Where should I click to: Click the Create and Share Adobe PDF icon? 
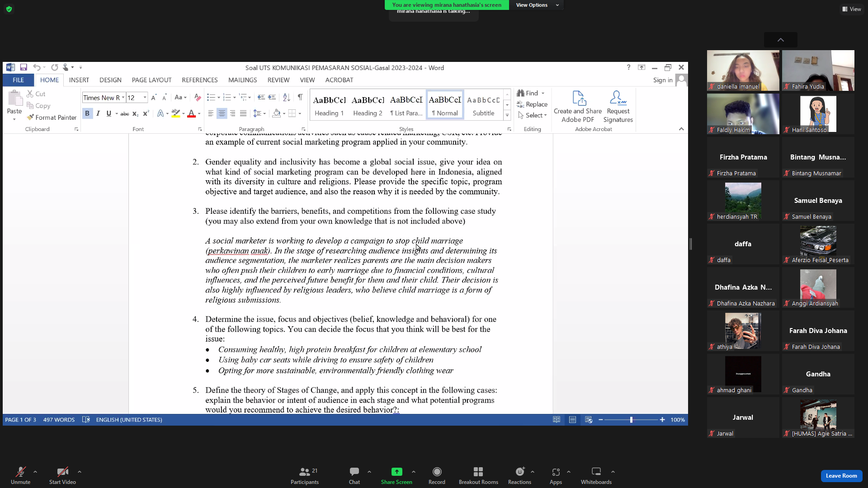click(x=579, y=98)
